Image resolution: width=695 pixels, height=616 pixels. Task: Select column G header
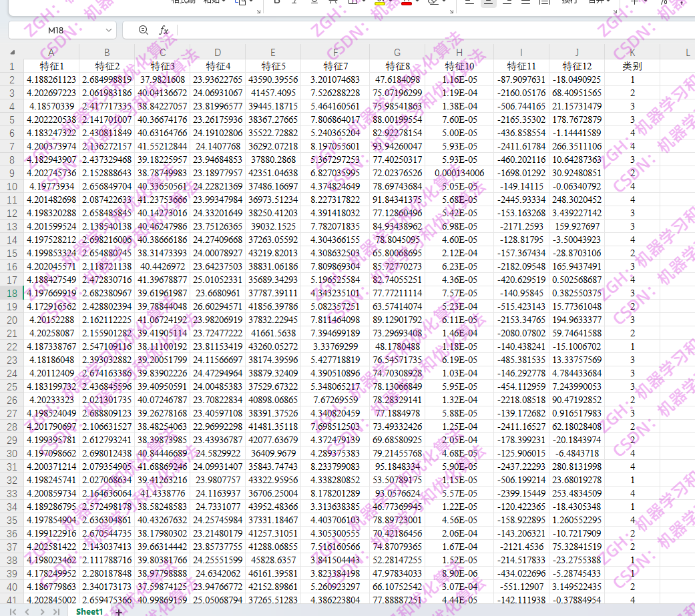click(397, 52)
